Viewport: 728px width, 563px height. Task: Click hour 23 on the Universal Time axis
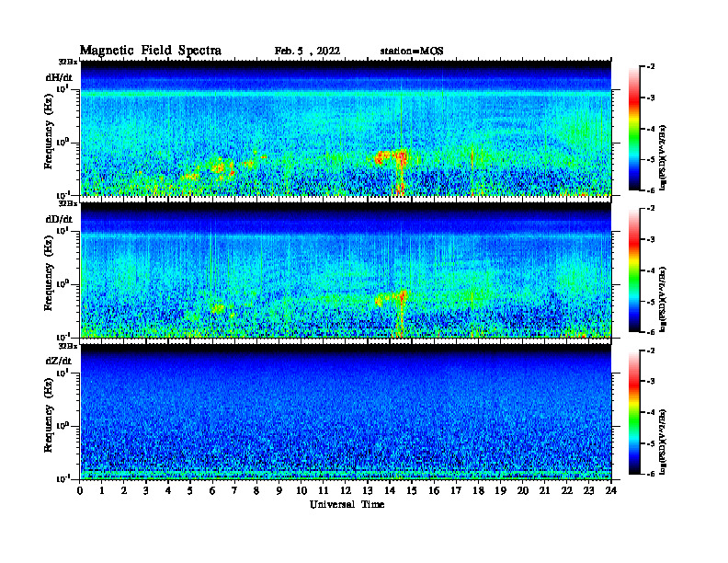coord(588,491)
